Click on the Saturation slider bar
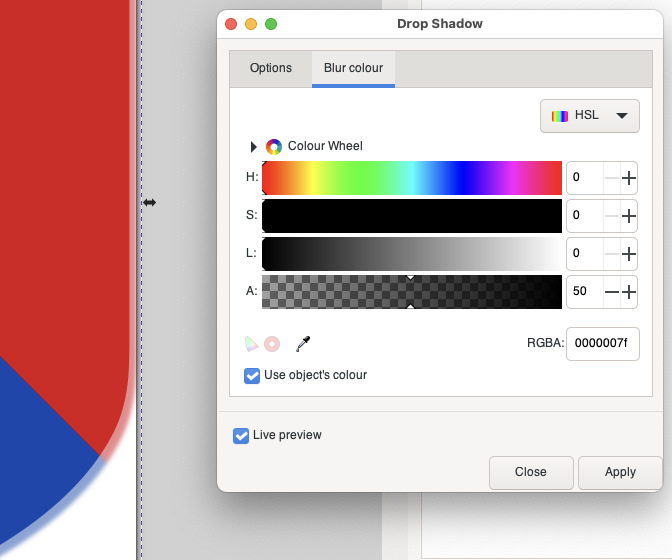 [412, 216]
